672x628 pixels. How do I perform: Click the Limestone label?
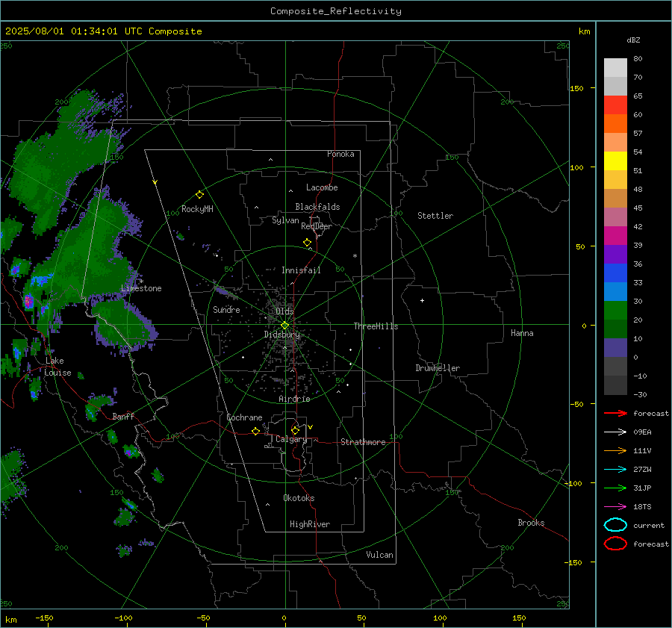[x=141, y=288]
